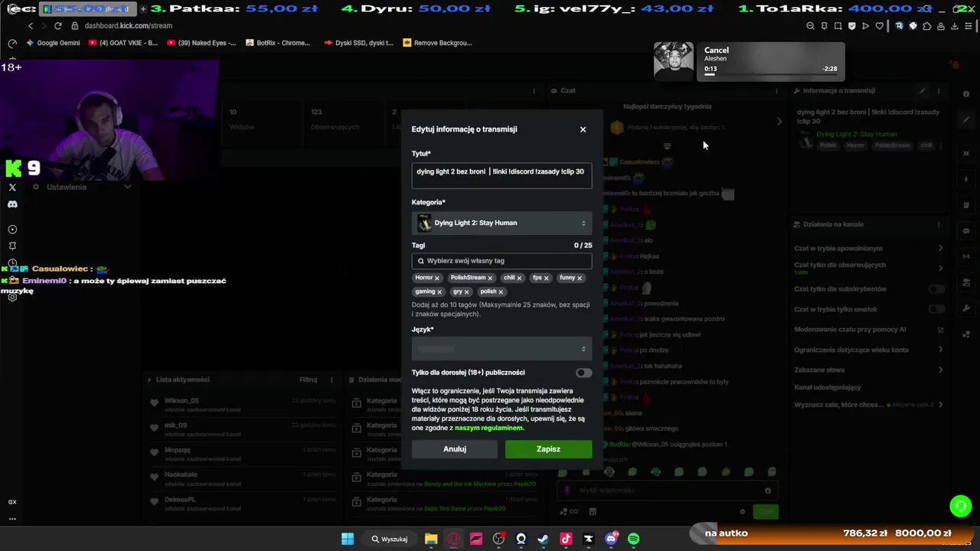The height and width of the screenshot is (551, 980).
Task: Open Spotify from the taskbar
Action: point(633,539)
